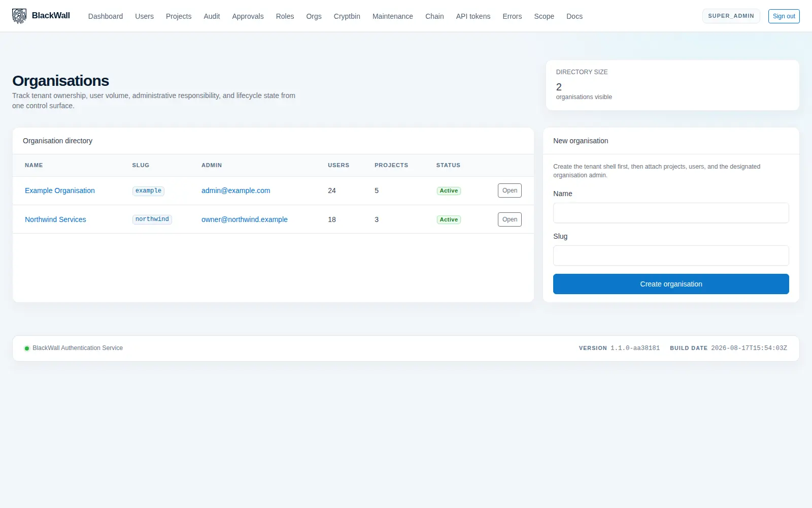Click Active status badge for Northwind Services
Image resolution: width=812 pixels, height=508 pixels.
click(x=449, y=219)
